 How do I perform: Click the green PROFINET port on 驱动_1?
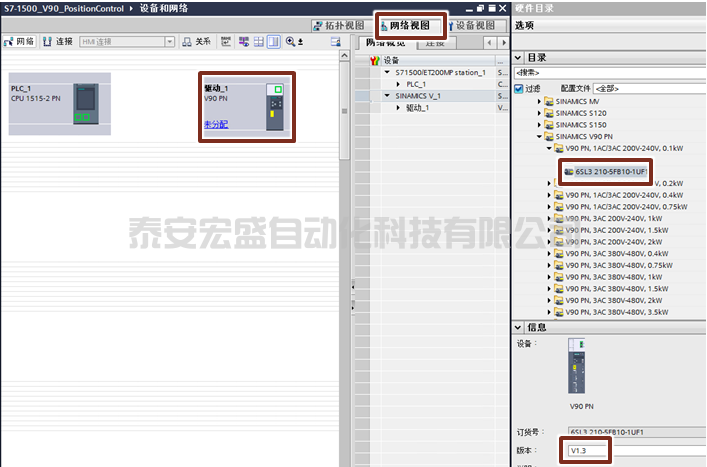278,89
